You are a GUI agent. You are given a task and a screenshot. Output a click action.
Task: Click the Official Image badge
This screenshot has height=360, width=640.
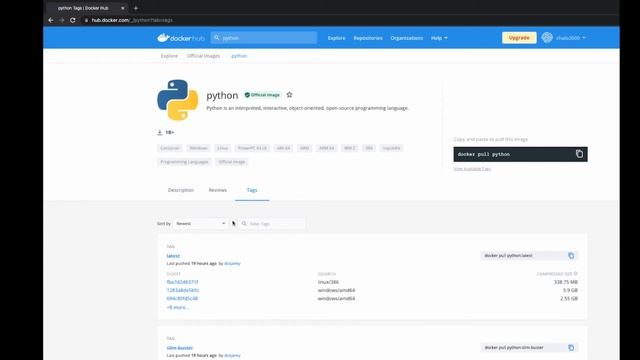click(x=262, y=95)
